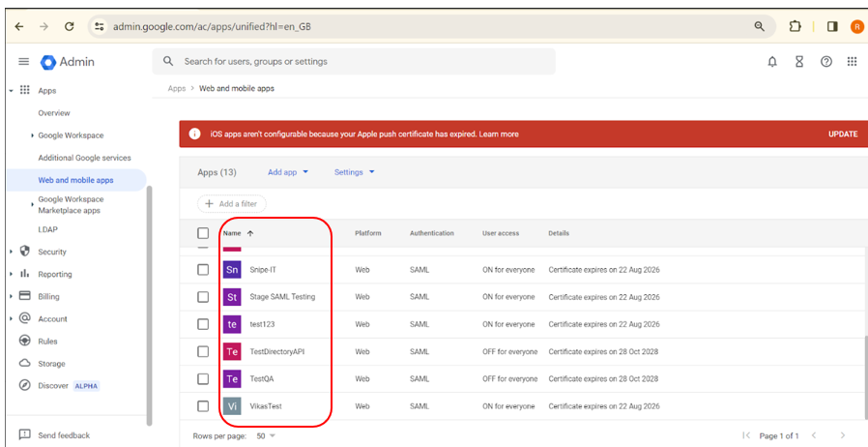The width and height of the screenshot is (868, 447).
Task: Click the Reporting bar chart icon
Action: point(24,274)
